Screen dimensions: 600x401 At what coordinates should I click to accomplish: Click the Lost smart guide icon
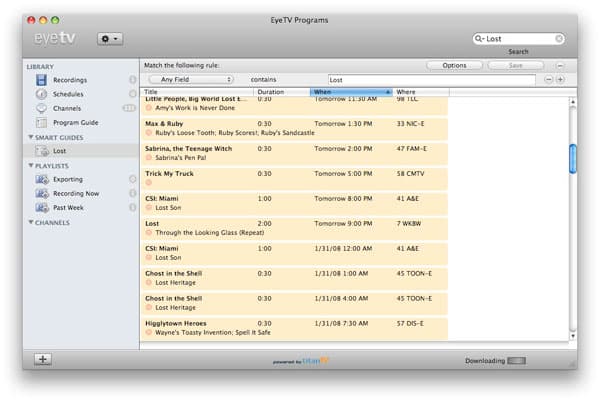[x=42, y=151]
